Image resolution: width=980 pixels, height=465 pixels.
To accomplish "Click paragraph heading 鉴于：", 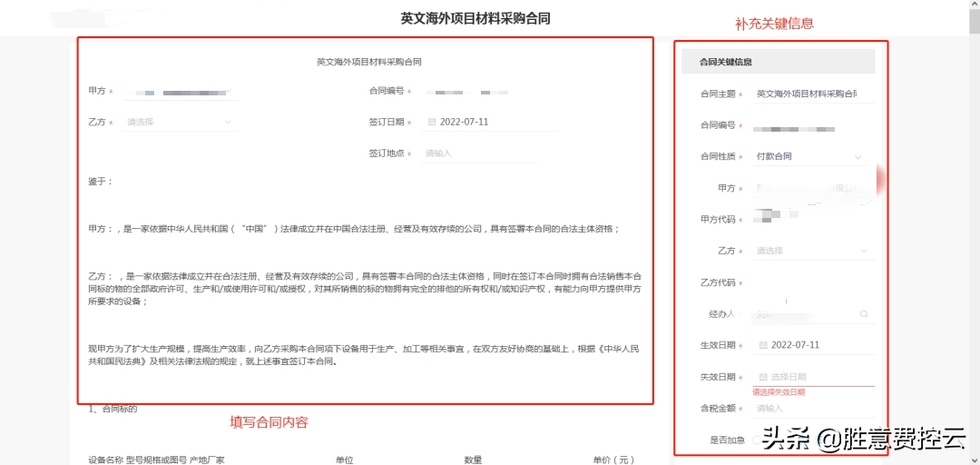I will point(101,181).
